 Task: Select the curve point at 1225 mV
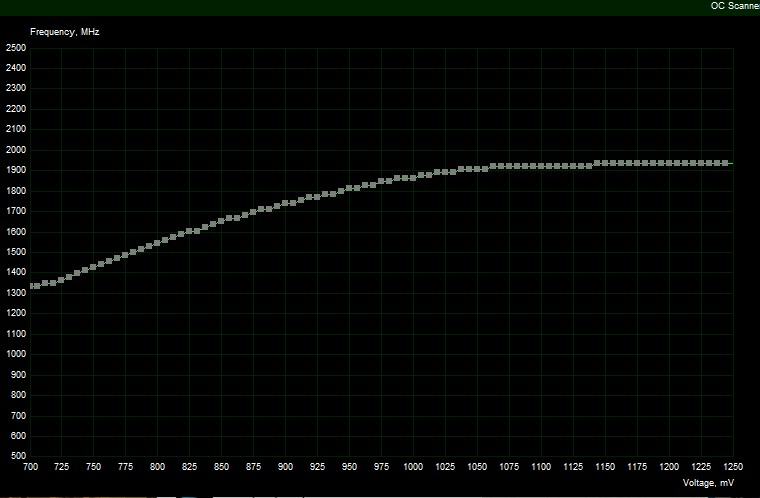701,163
